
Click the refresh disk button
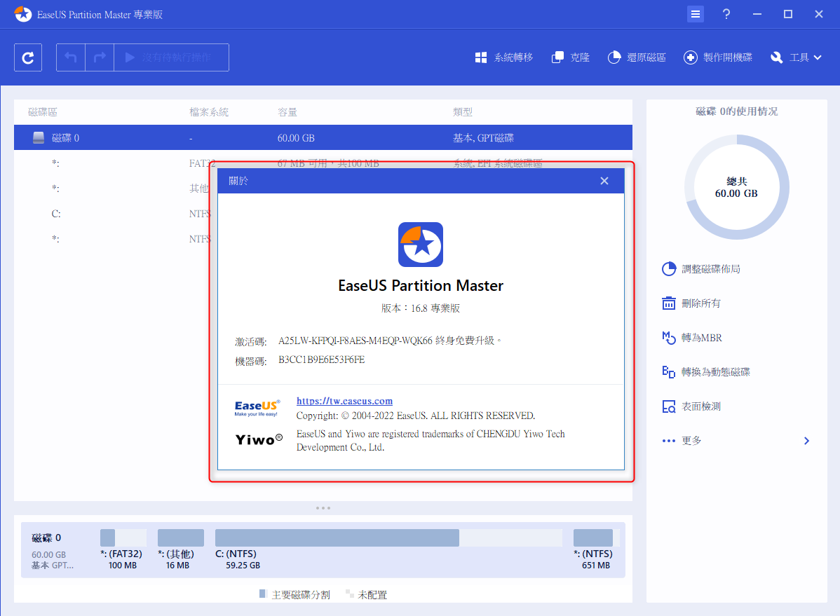click(x=28, y=57)
